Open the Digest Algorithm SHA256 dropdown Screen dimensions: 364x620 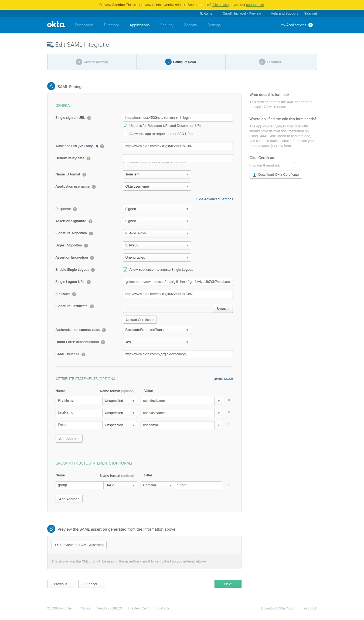(157, 245)
